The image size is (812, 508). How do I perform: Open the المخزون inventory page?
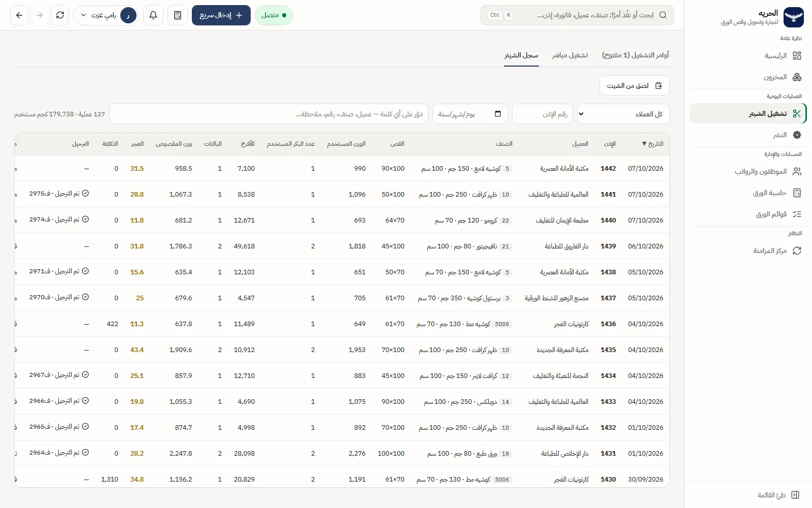(x=748, y=77)
